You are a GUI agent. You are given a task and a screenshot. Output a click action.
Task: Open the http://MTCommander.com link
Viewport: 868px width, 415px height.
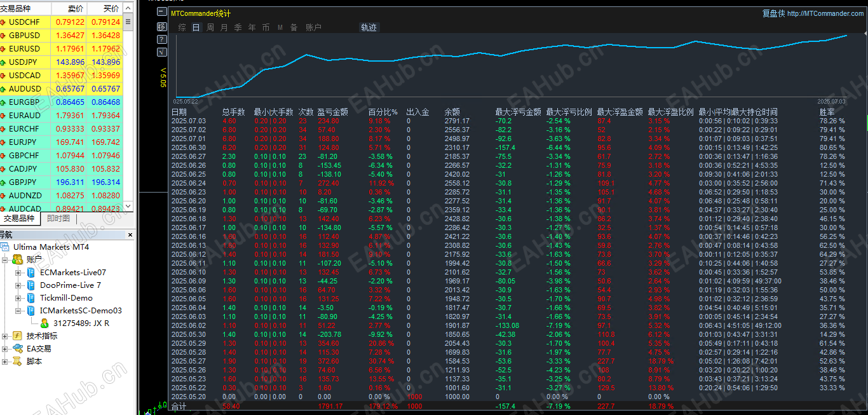825,13
